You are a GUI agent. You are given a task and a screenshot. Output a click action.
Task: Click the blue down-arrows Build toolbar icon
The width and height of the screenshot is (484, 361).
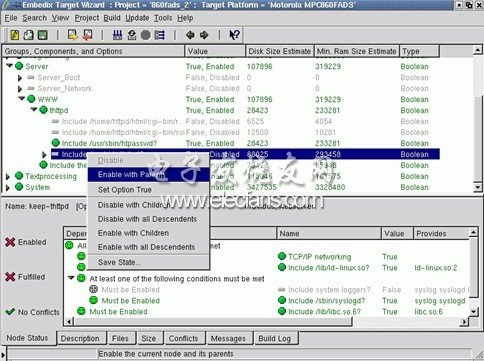tap(117, 35)
